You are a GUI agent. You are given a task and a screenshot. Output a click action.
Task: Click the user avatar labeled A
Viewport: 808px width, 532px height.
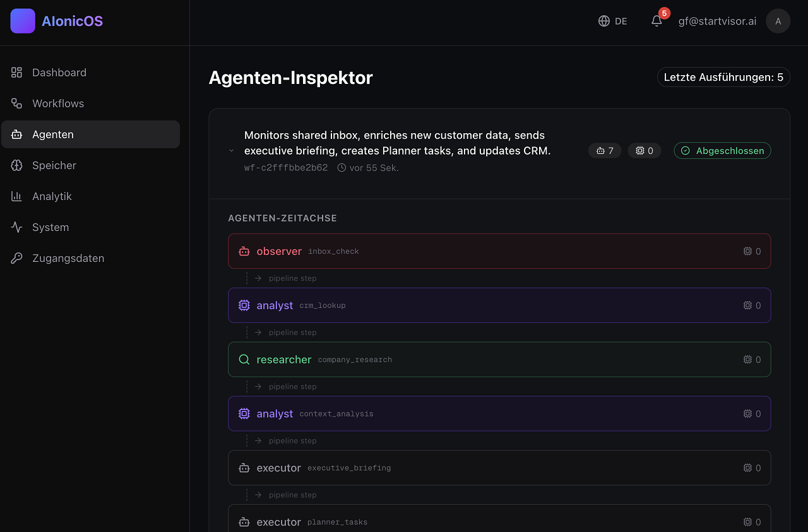(x=778, y=21)
